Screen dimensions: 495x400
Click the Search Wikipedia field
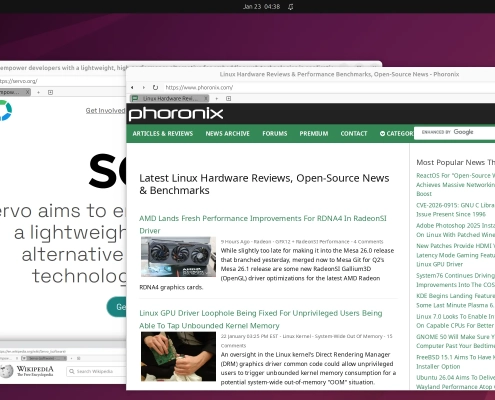96,371
